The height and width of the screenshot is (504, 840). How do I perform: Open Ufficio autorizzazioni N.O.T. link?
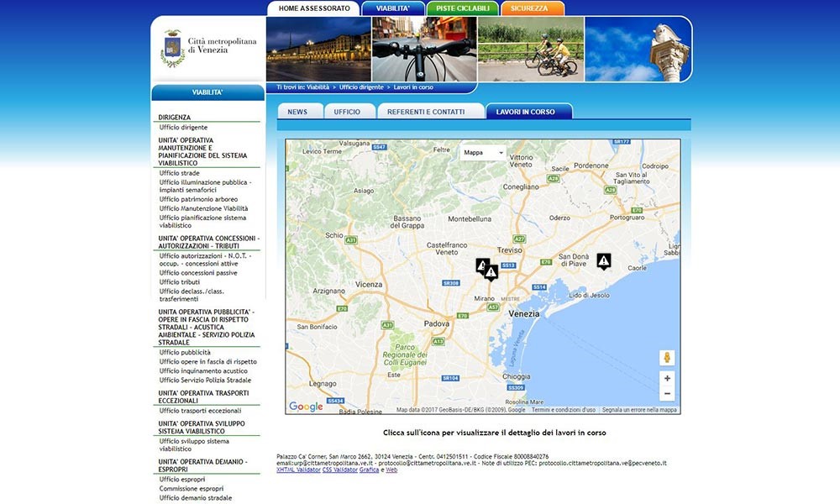[x=205, y=260]
